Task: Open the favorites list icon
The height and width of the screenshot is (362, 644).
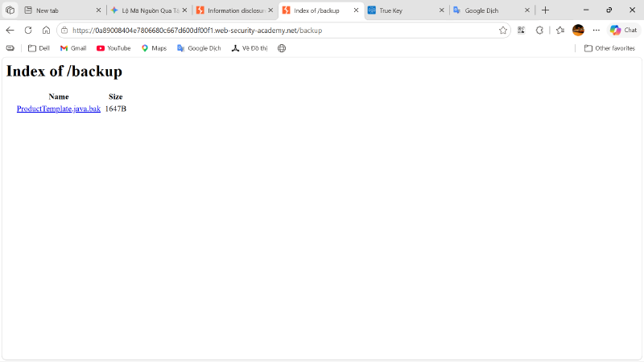Action: point(559,30)
